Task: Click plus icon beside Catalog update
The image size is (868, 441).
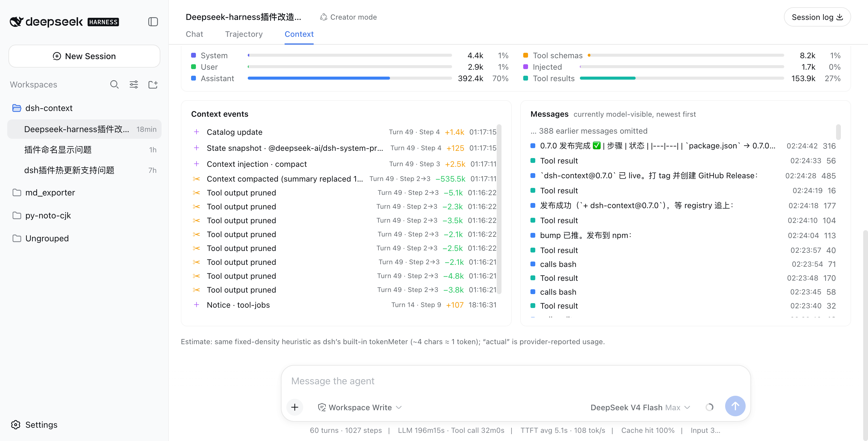Action: [197, 132]
